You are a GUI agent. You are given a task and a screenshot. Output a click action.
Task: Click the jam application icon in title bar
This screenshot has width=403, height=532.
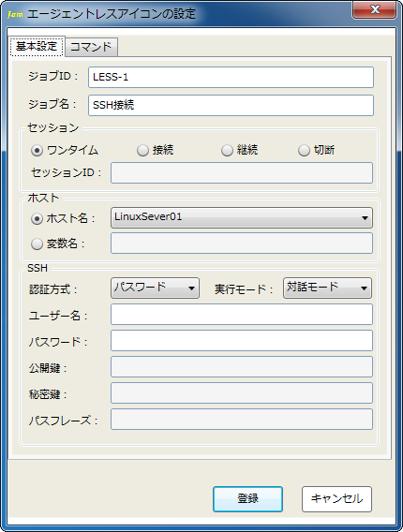point(15,14)
